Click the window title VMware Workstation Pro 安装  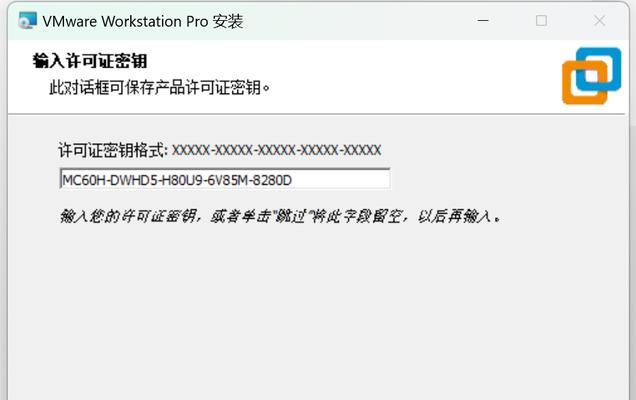pos(143,21)
